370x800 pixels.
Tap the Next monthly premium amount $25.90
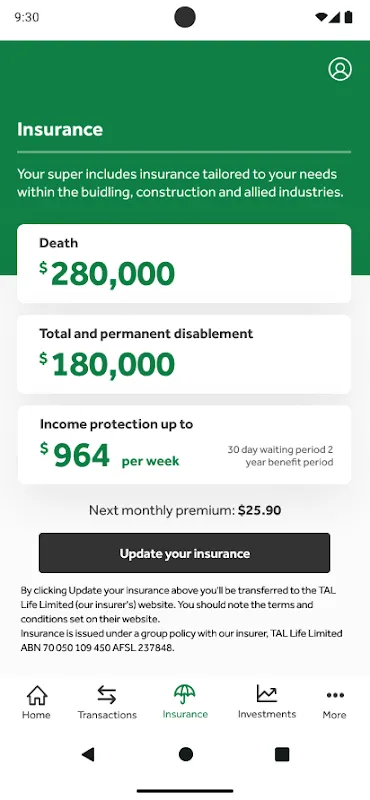pyautogui.click(x=259, y=510)
